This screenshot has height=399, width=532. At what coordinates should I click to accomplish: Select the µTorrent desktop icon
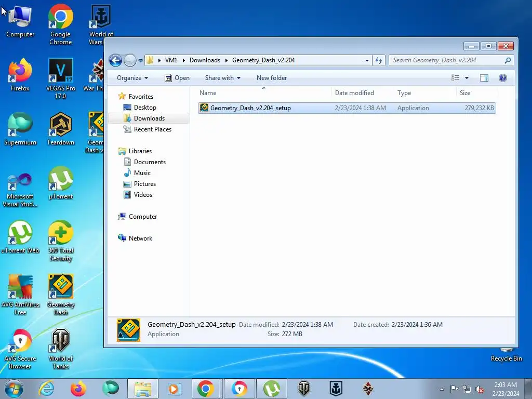coord(60,183)
